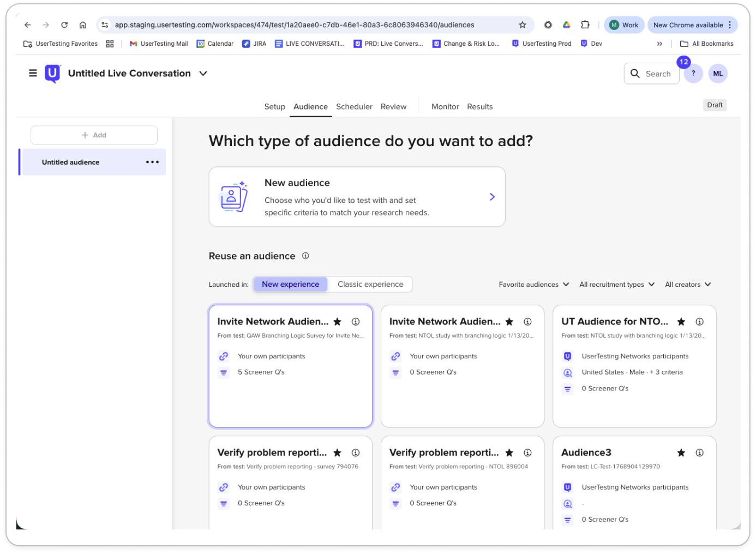Select the New experience toggle
The image size is (756, 554).
[290, 284]
